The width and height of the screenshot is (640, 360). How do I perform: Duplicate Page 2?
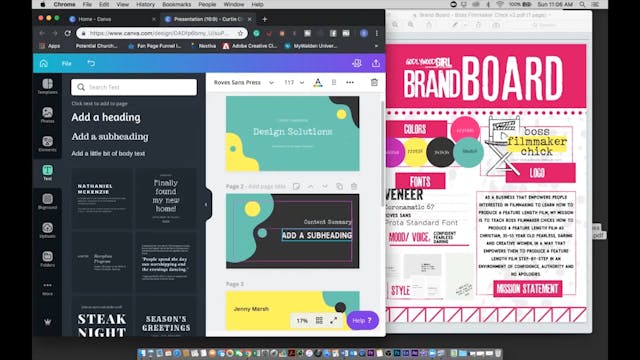pyautogui.click(x=340, y=187)
